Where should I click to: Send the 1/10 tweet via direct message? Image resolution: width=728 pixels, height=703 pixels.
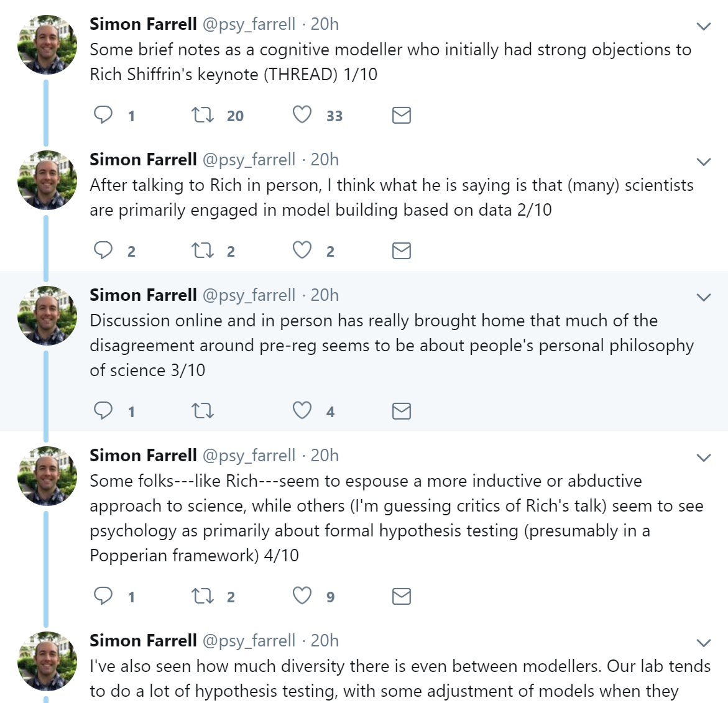(402, 115)
